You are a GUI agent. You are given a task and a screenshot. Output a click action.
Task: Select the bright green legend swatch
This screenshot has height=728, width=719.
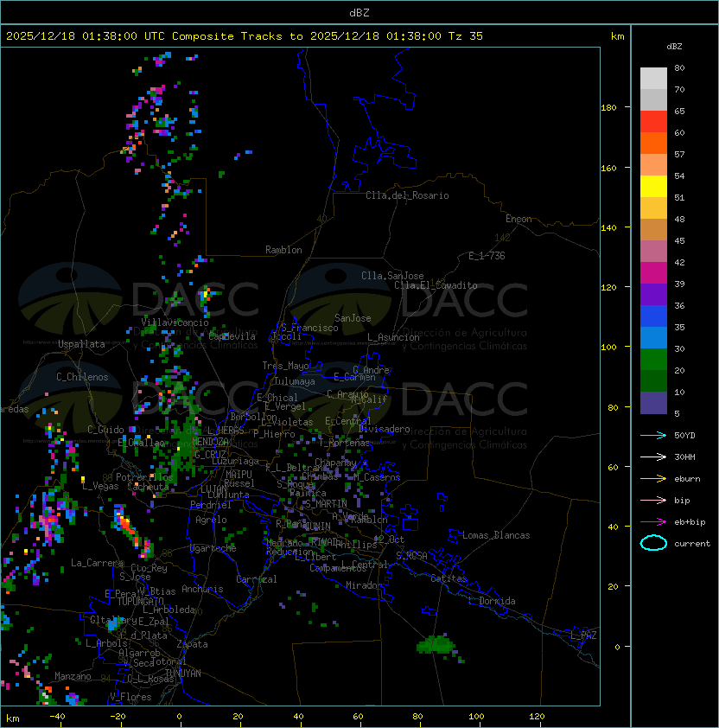click(x=653, y=360)
